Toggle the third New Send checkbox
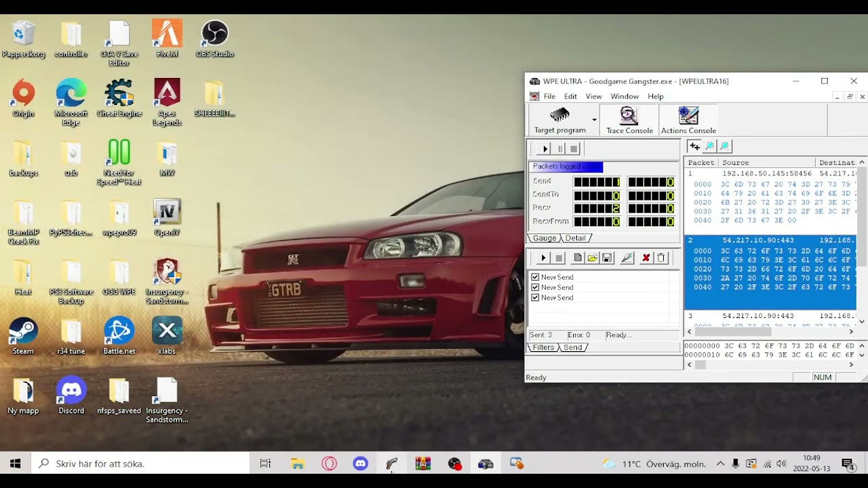The height and width of the screenshot is (488, 868). click(535, 298)
